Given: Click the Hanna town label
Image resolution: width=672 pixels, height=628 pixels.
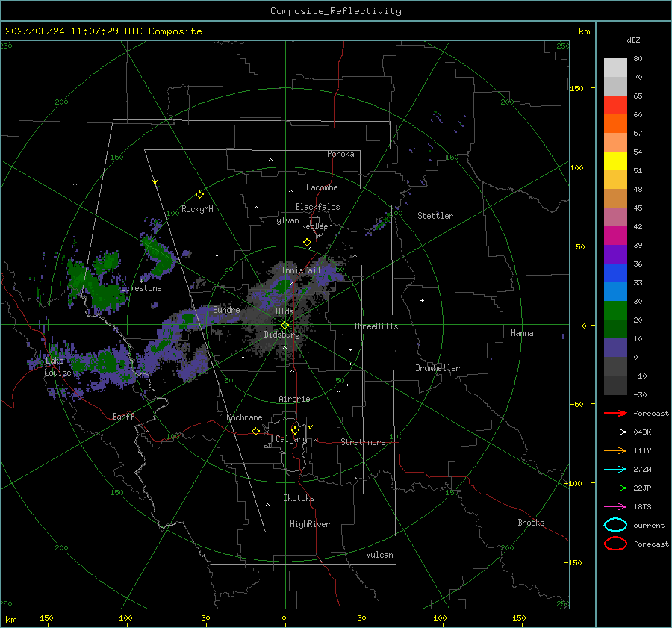Looking at the screenshot, I should (522, 333).
